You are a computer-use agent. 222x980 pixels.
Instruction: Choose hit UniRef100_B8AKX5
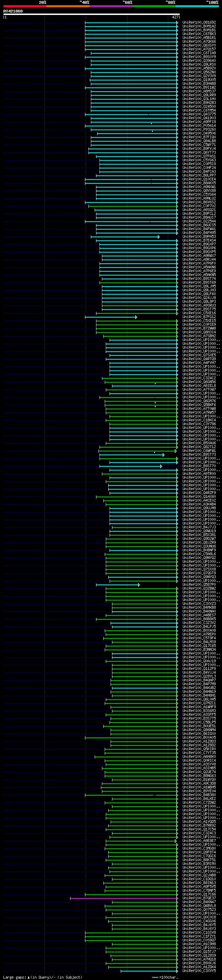tap(199, 183)
